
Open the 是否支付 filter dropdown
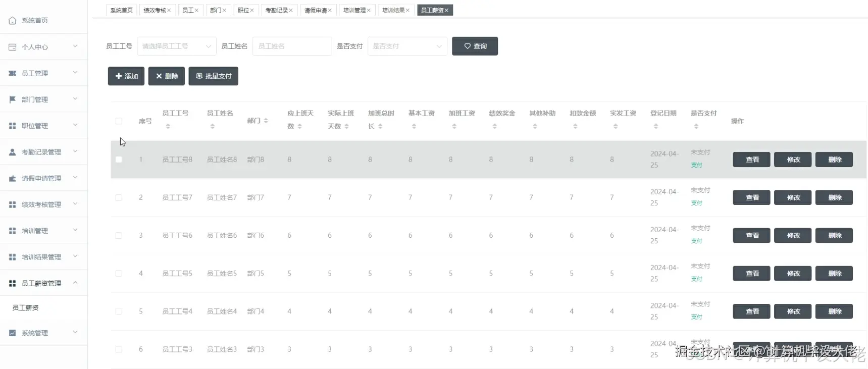click(x=407, y=46)
